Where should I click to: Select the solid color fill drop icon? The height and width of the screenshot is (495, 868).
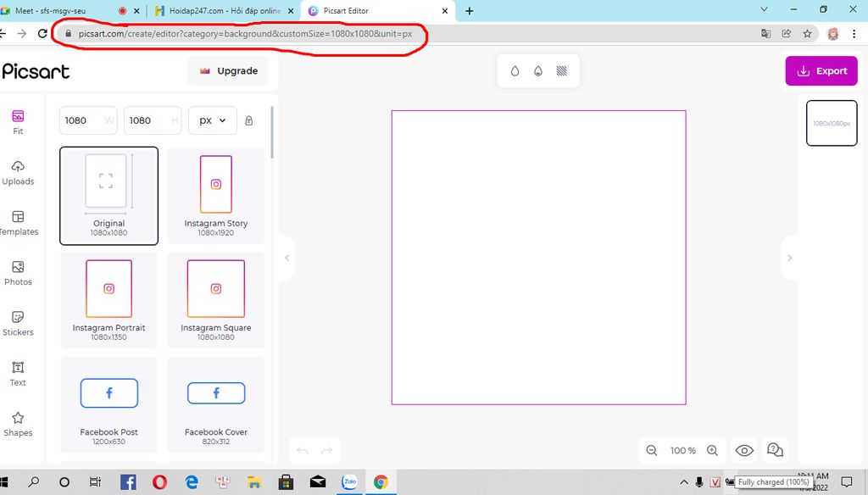click(x=515, y=71)
